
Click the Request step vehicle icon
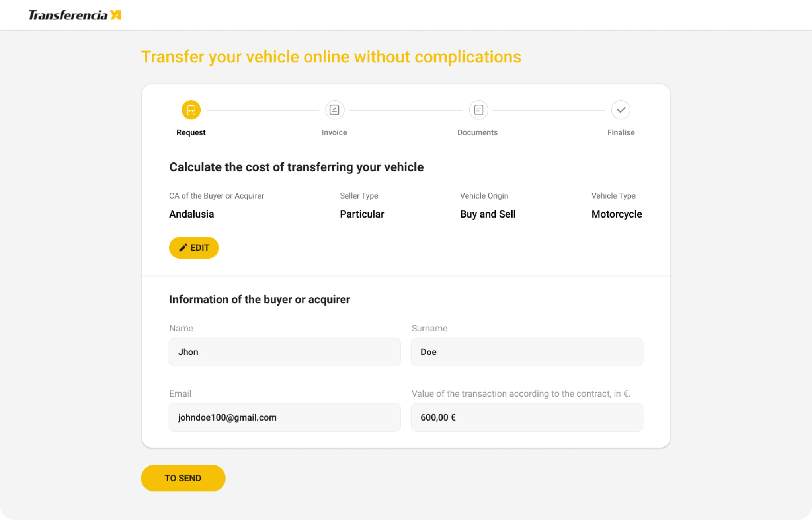(191, 110)
